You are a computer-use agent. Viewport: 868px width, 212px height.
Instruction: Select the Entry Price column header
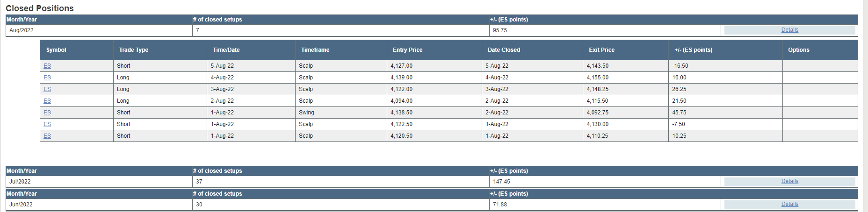click(x=407, y=50)
